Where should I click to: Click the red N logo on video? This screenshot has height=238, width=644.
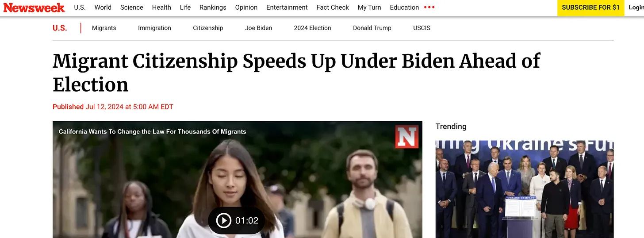[x=406, y=137]
